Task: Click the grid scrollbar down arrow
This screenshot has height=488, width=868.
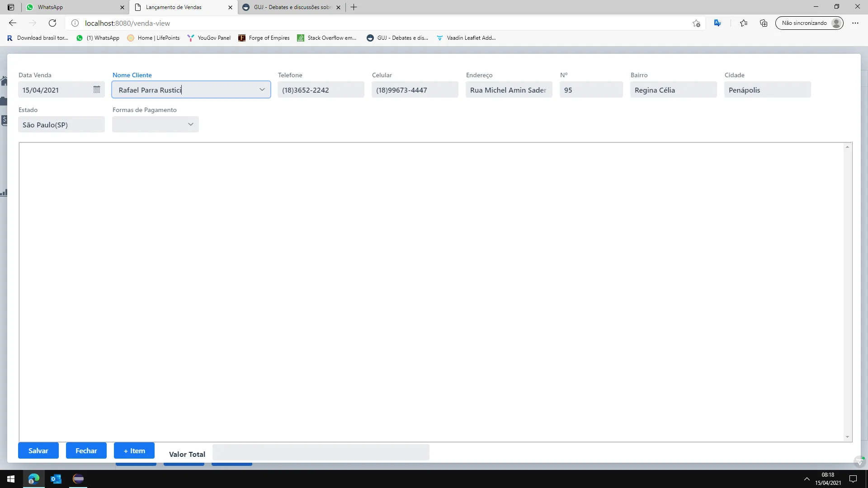Action: pos(847,437)
